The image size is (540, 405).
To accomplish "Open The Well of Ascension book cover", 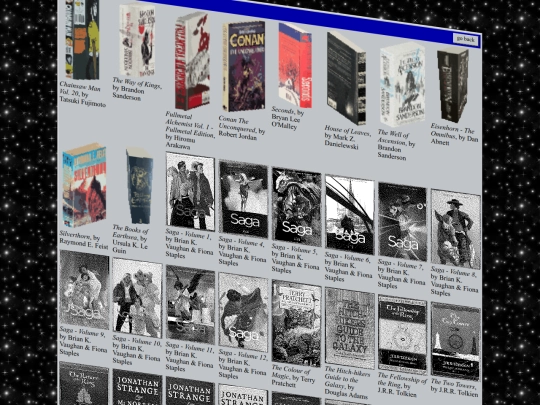I will click(402, 85).
